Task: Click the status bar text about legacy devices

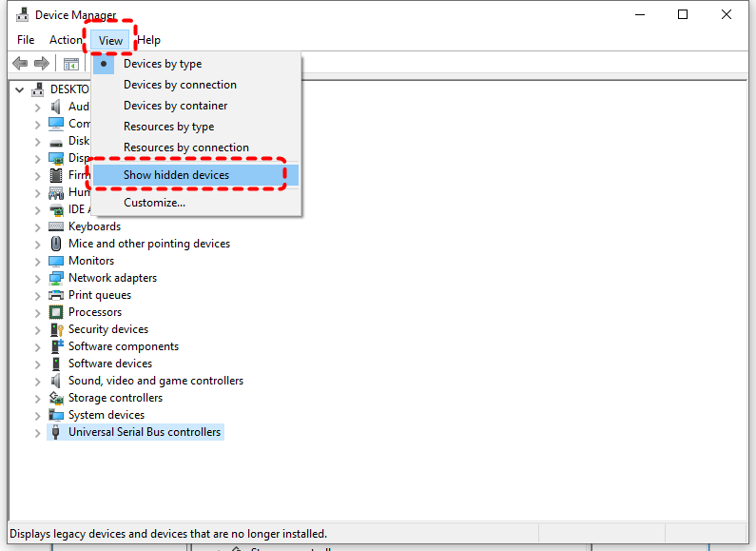Action: 168,534
